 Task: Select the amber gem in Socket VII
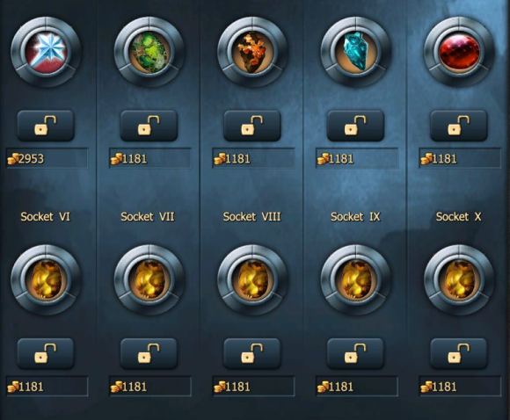[x=149, y=280]
